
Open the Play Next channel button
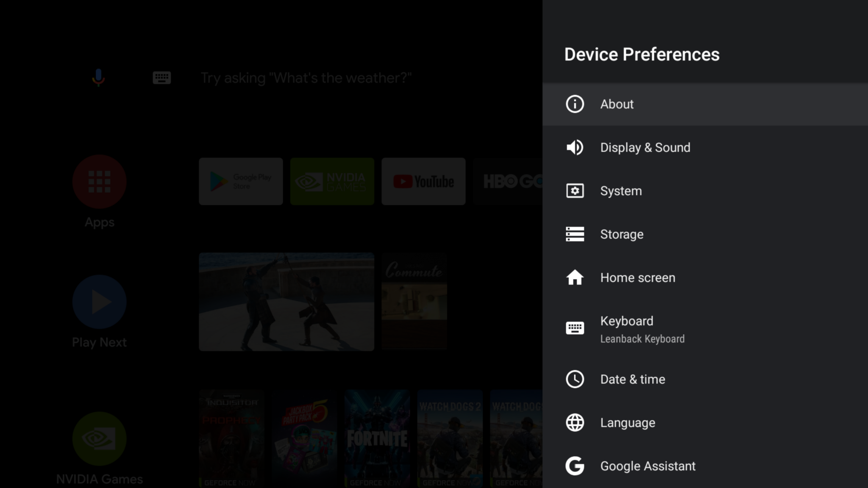click(99, 302)
